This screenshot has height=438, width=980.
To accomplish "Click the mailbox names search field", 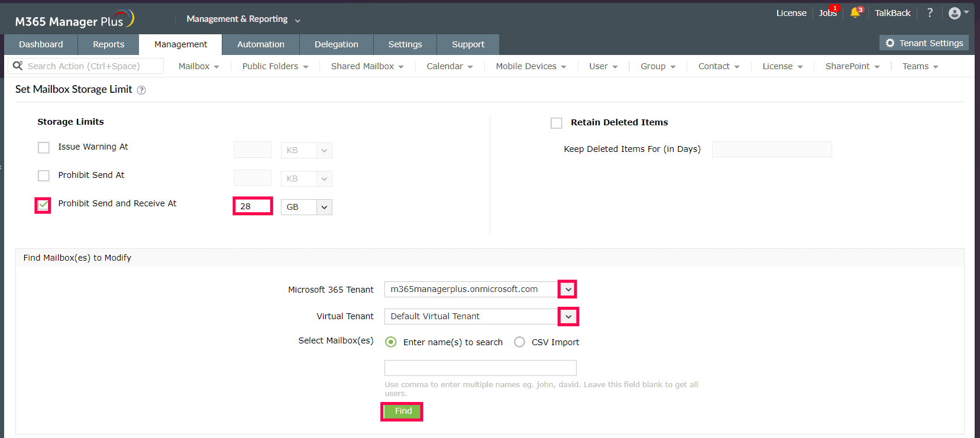I will [480, 368].
